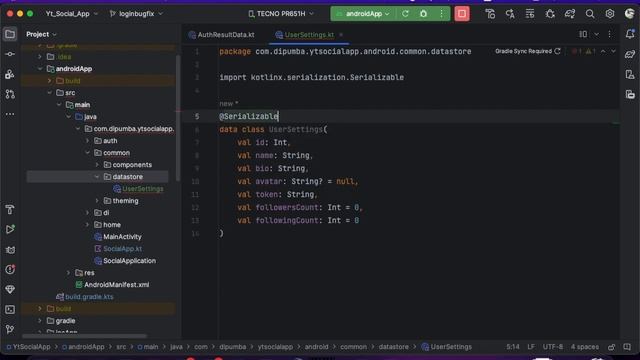The image size is (640, 360).
Task: Expand the res folder arrow
Action: click(x=69, y=273)
